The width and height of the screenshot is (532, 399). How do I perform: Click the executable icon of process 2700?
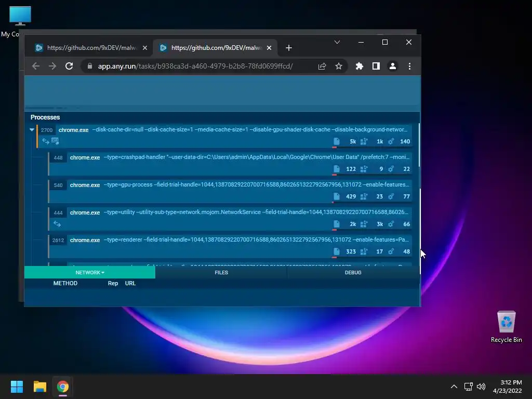[x=55, y=141]
